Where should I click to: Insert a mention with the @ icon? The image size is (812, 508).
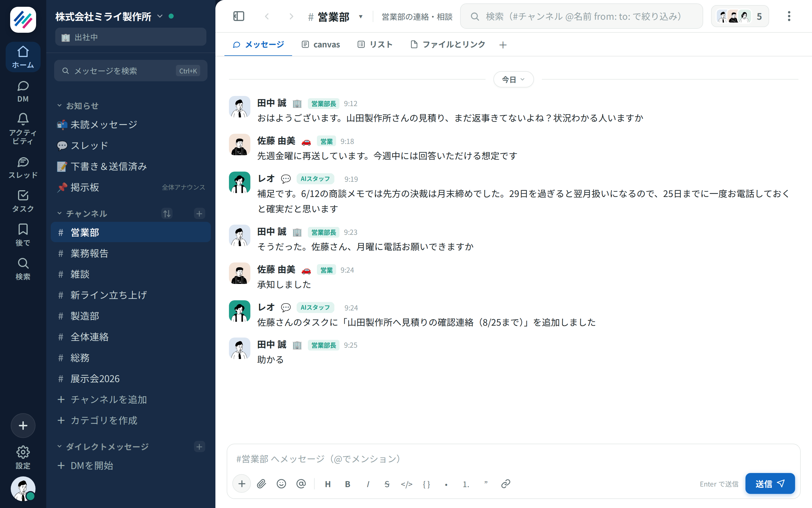(301, 484)
